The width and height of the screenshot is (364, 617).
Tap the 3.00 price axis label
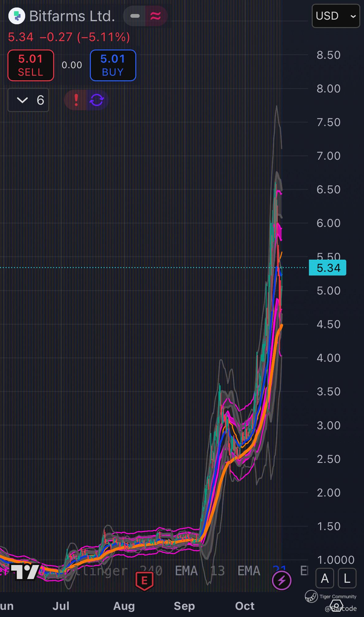tap(329, 426)
